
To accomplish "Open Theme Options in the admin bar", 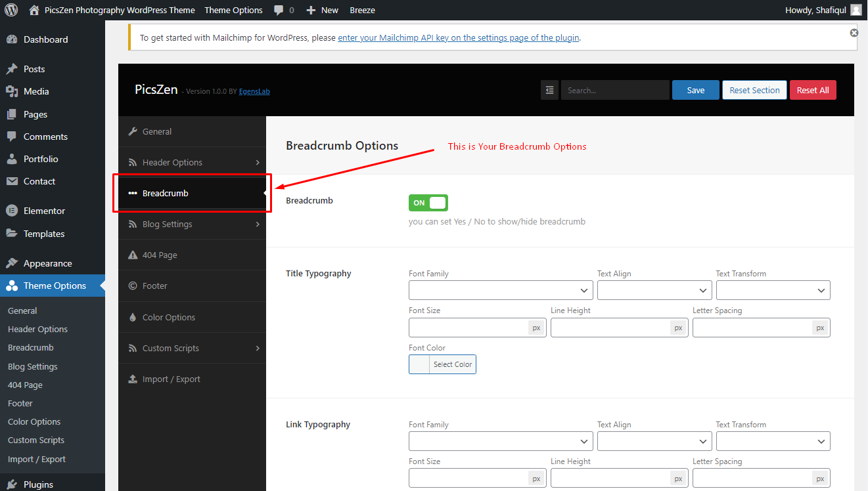I will pyautogui.click(x=233, y=10).
